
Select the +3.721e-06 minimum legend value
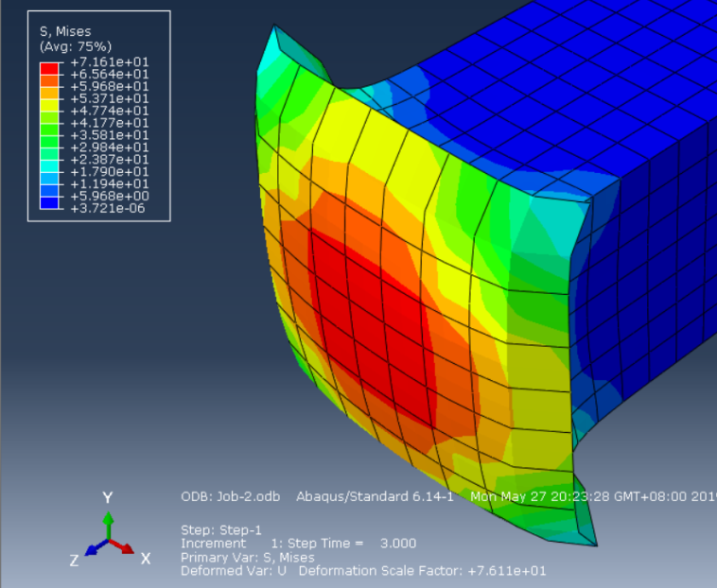108,208
